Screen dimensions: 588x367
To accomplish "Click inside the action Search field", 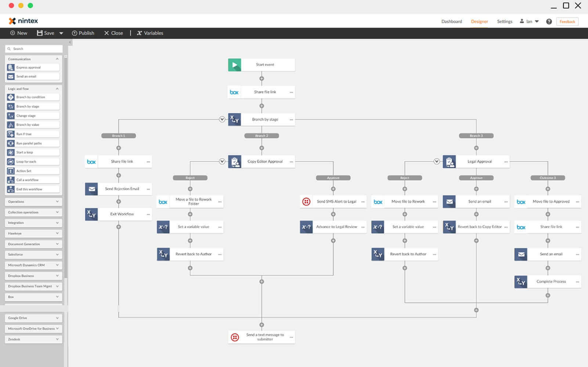I will coord(33,48).
